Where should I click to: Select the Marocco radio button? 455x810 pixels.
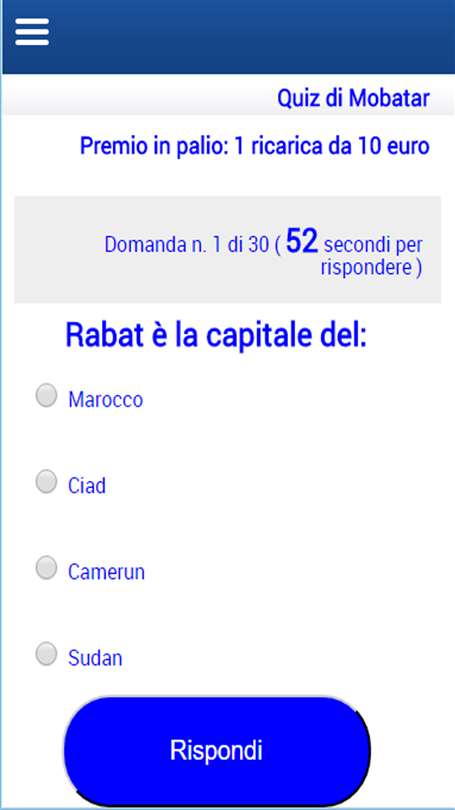[46, 396]
